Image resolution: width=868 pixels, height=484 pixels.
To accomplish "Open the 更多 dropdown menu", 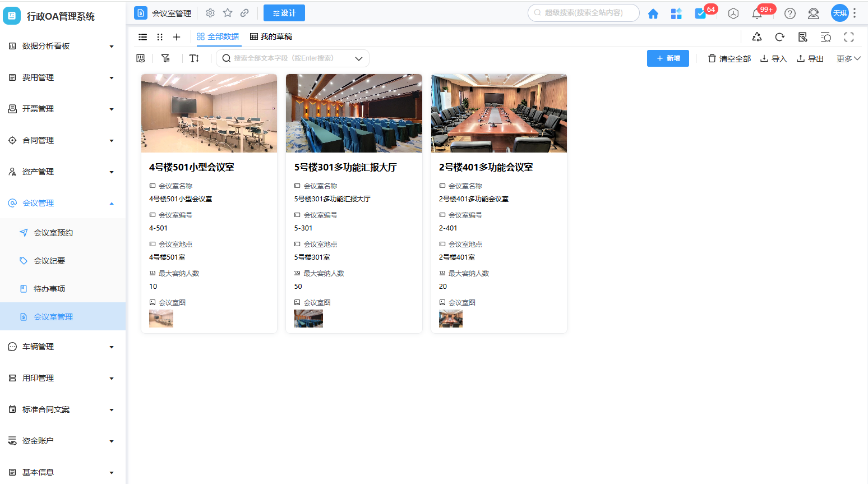I will click(x=848, y=58).
